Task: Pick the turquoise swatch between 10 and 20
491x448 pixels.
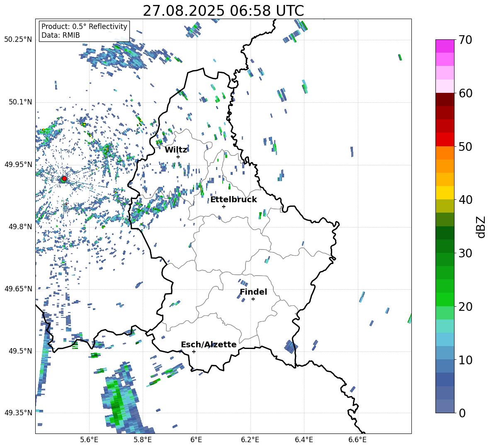Action: 445,326
